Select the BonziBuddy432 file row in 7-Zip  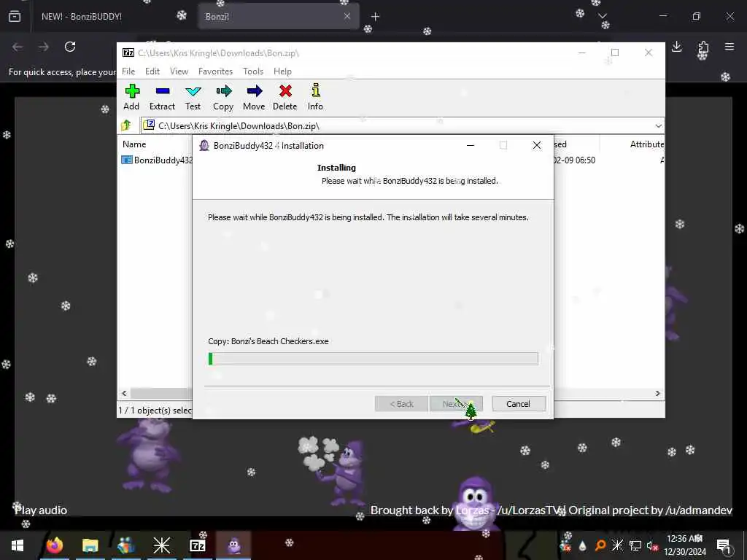pos(158,160)
